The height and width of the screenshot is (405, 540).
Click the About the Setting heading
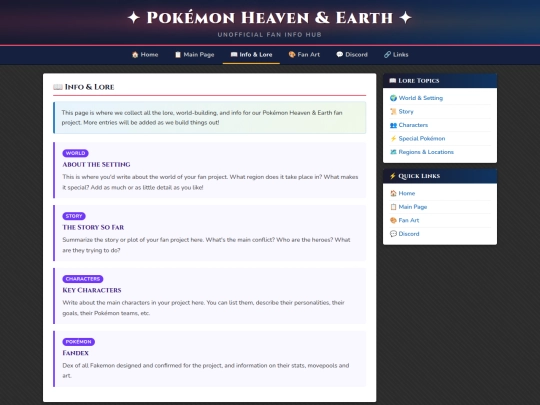[96, 165]
